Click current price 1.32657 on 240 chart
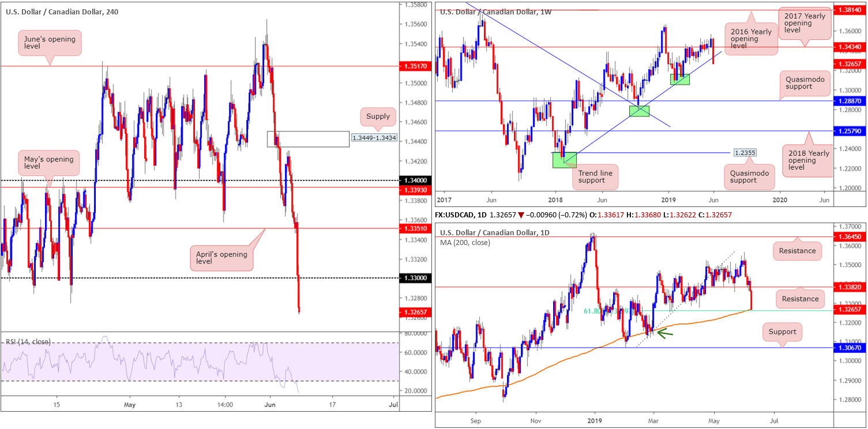The image size is (868, 429). coord(415,311)
